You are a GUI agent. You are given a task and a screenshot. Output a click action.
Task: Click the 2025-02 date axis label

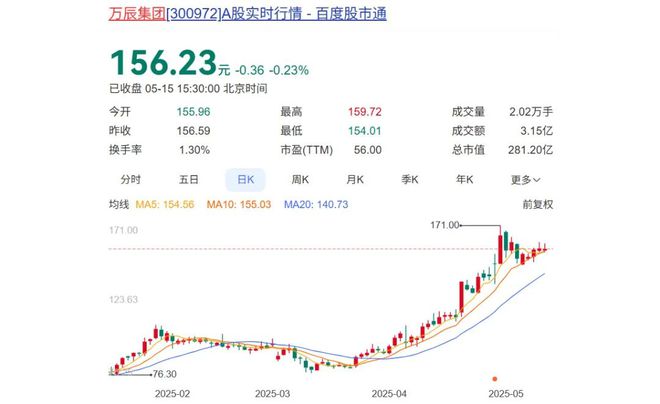point(172,394)
